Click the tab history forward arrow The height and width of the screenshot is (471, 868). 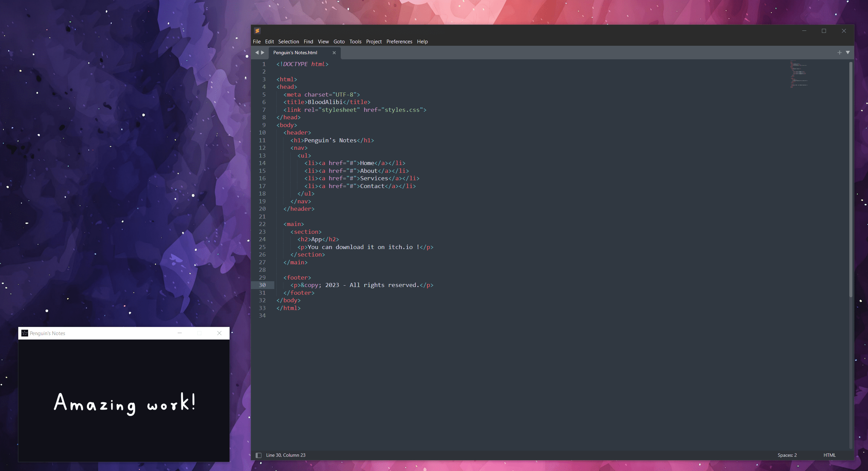[x=263, y=53]
